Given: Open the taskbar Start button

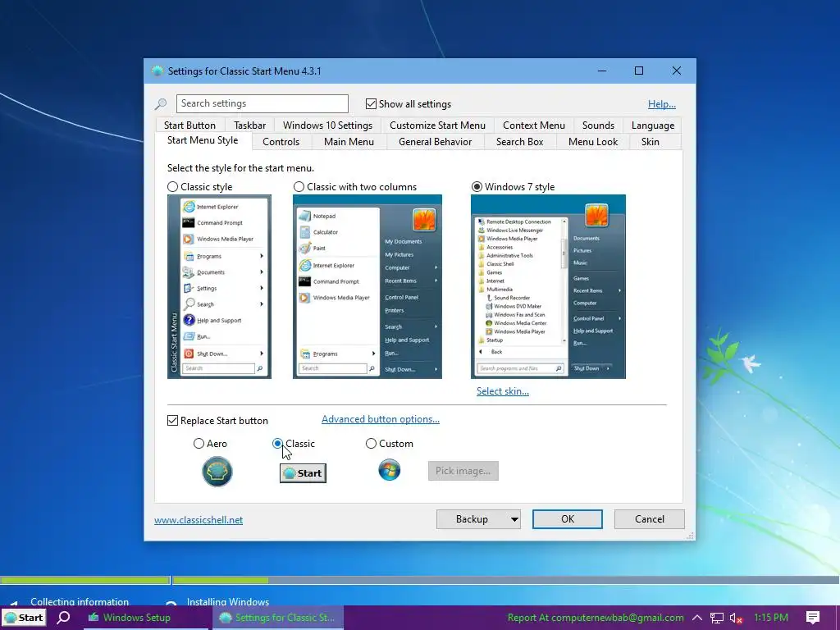Looking at the screenshot, I should click(24, 618).
